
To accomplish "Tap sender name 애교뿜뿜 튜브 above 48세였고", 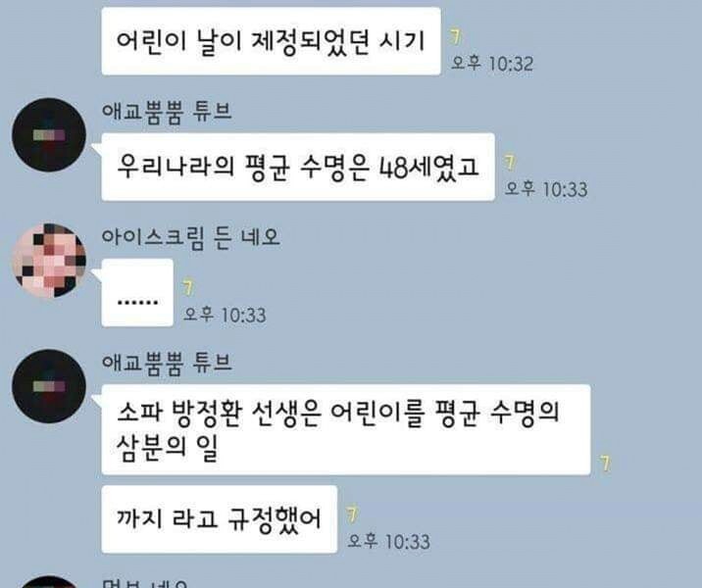I will pyautogui.click(x=167, y=112).
